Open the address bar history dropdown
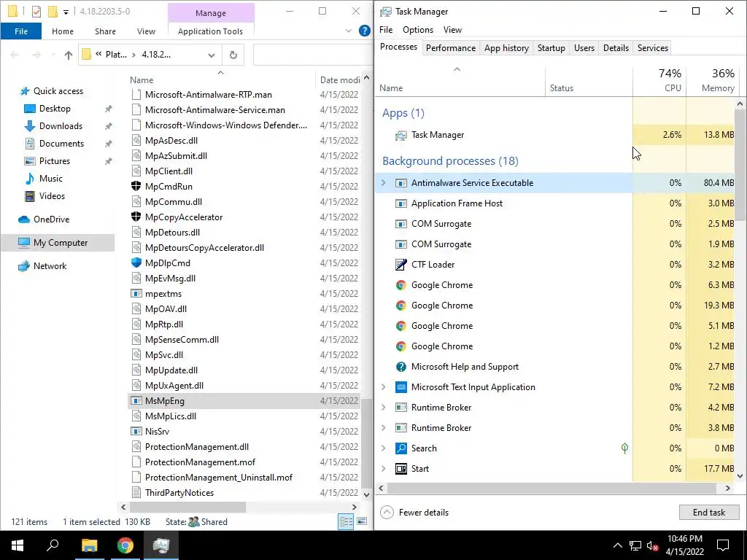This screenshot has height=560, width=747. [211, 55]
